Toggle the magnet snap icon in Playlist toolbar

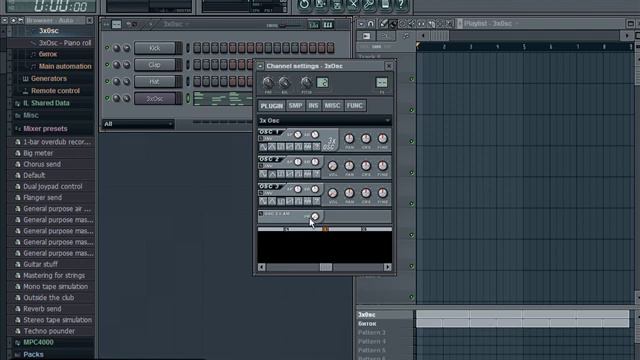coord(371,24)
